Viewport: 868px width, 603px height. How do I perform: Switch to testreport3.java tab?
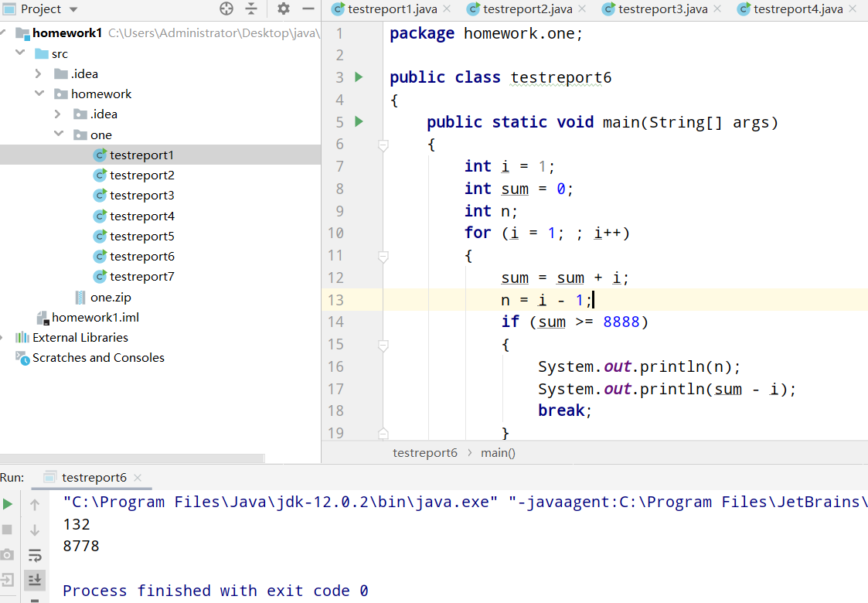[662, 9]
